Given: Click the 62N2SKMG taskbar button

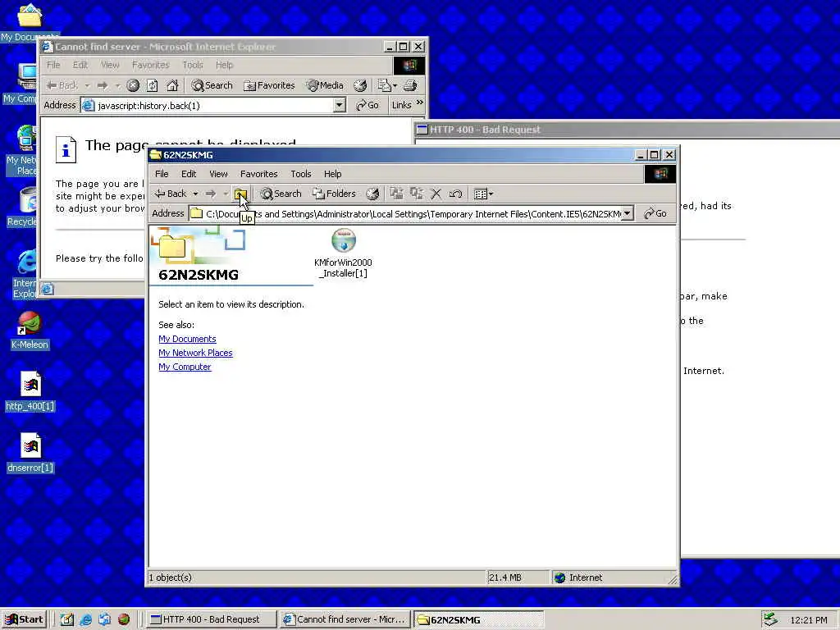Looking at the screenshot, I should pyautogui.click(x=478, y=619).
